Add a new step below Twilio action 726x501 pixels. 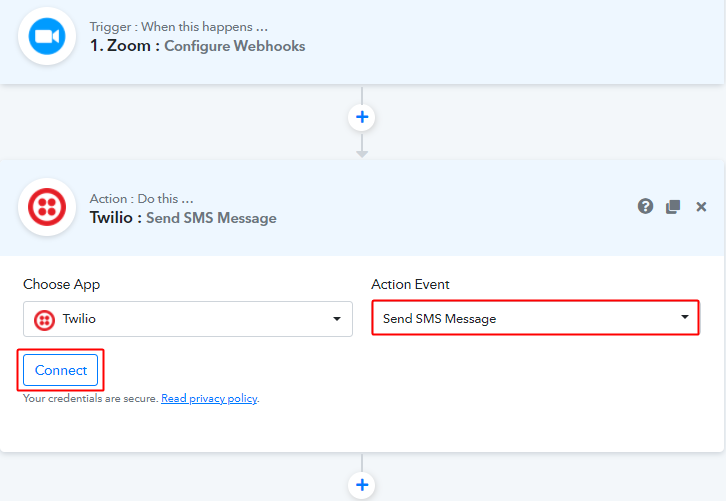coord(362,485)
